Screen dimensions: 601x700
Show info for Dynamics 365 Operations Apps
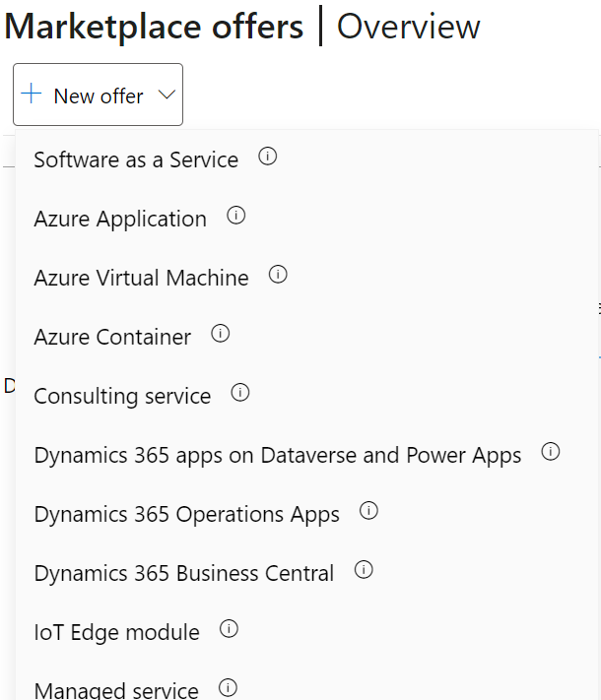point(368,511)
